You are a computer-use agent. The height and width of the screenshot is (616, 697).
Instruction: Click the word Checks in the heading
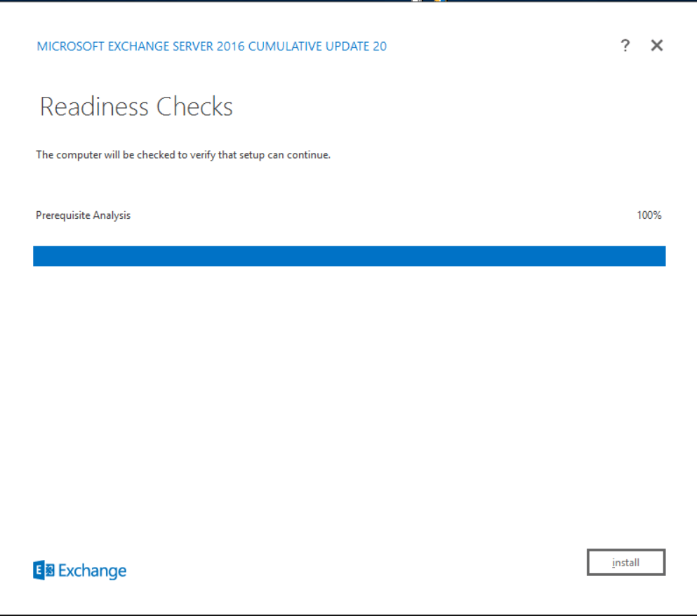194,107
